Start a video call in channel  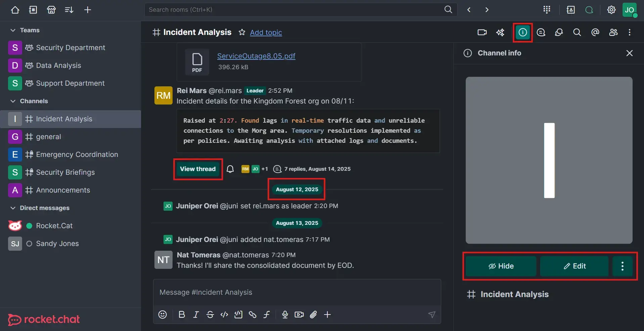(482, 32)
